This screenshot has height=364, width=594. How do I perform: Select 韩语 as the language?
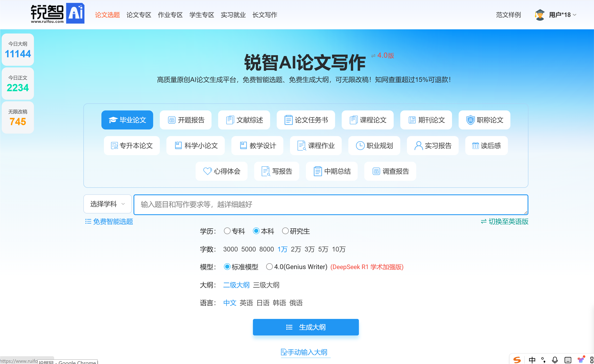[279, 303]
